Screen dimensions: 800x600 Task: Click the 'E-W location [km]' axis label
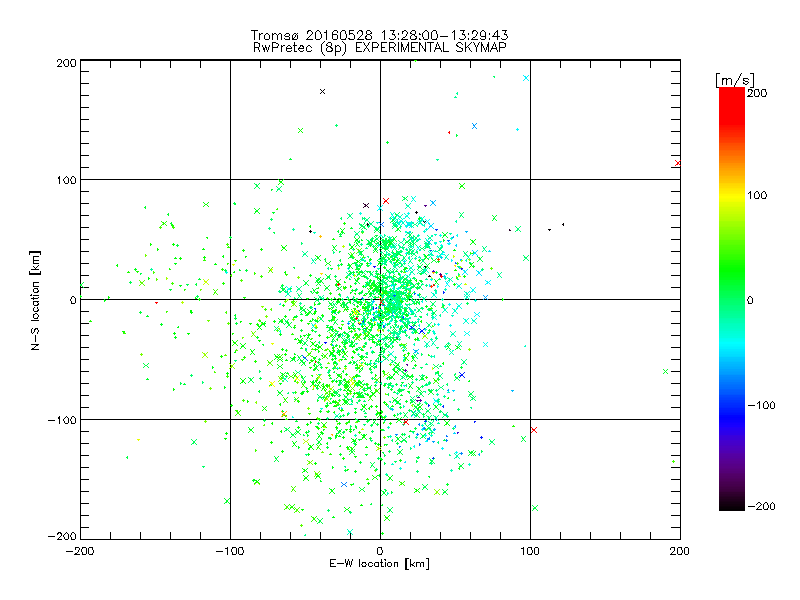point(379,563)
